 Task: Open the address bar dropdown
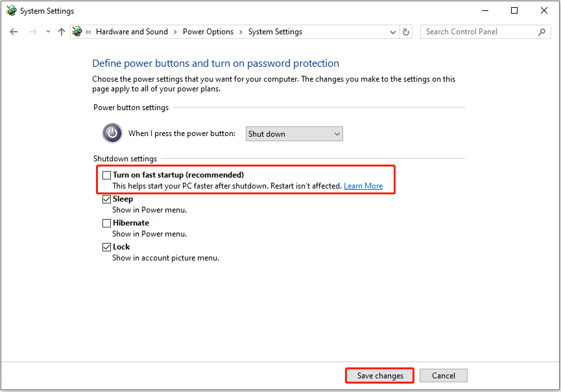[x=392, y=31]
